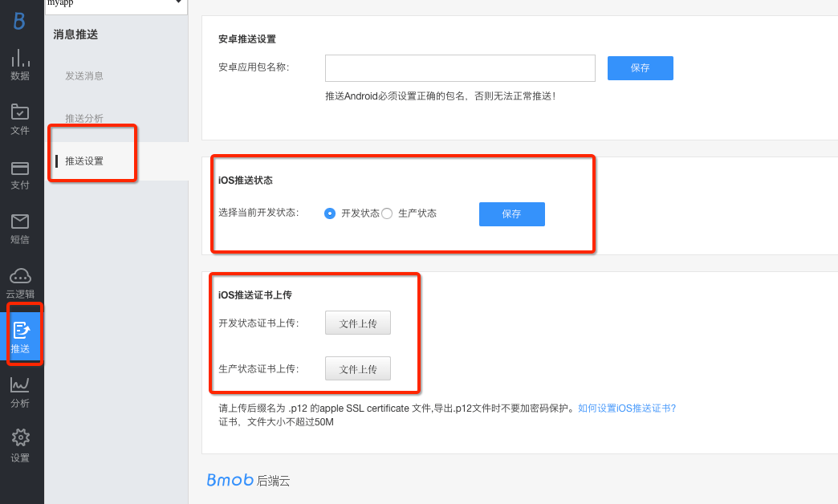838x504 pixels.
Task: Open the 数据 data statistics section
Action: [x=20, y=64]
